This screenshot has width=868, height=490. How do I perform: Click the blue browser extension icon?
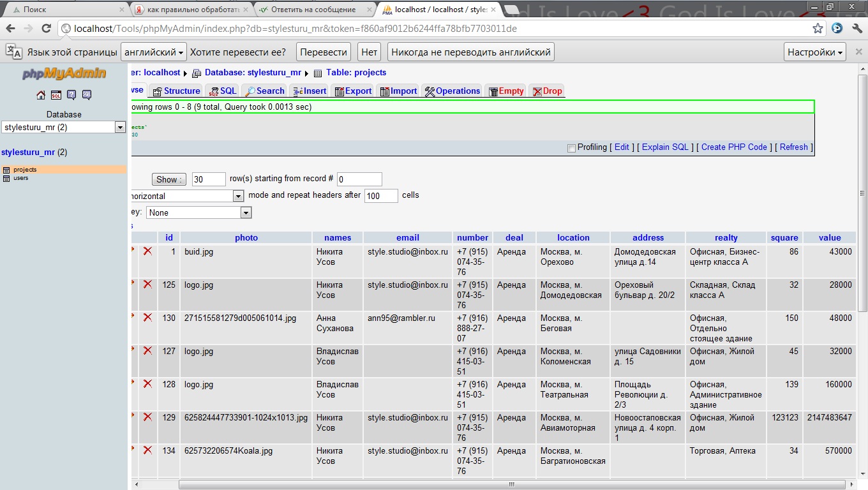point(837,29)
